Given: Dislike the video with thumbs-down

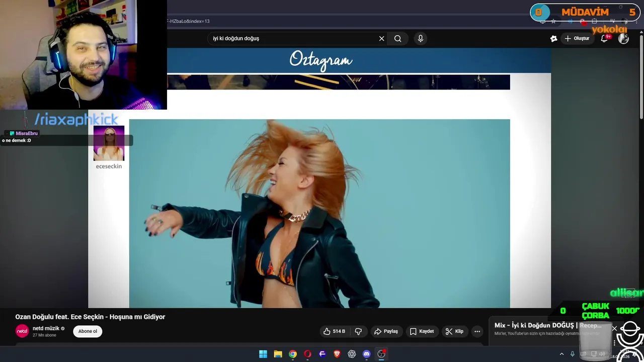Looking at the screenshot, I should click(359, 331).
